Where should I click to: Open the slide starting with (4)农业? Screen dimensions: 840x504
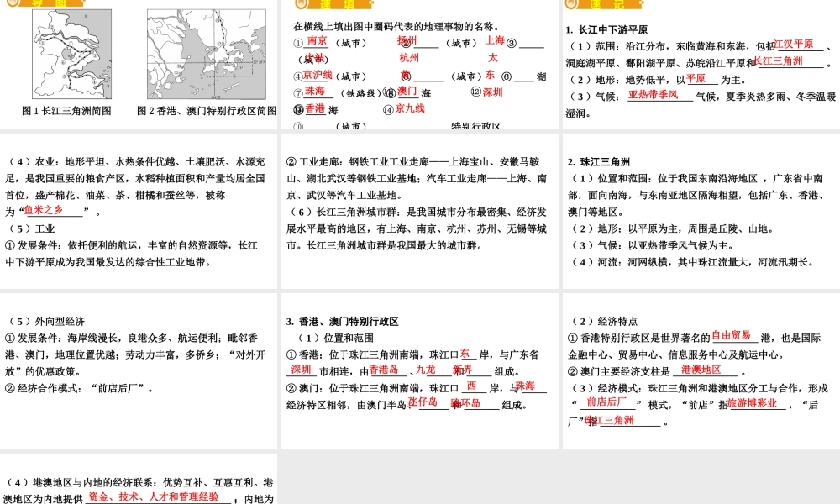point(139,211)
